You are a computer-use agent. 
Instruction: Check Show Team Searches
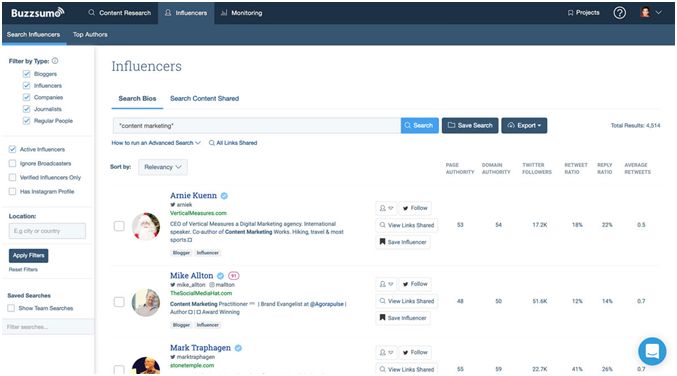point(11,308)
